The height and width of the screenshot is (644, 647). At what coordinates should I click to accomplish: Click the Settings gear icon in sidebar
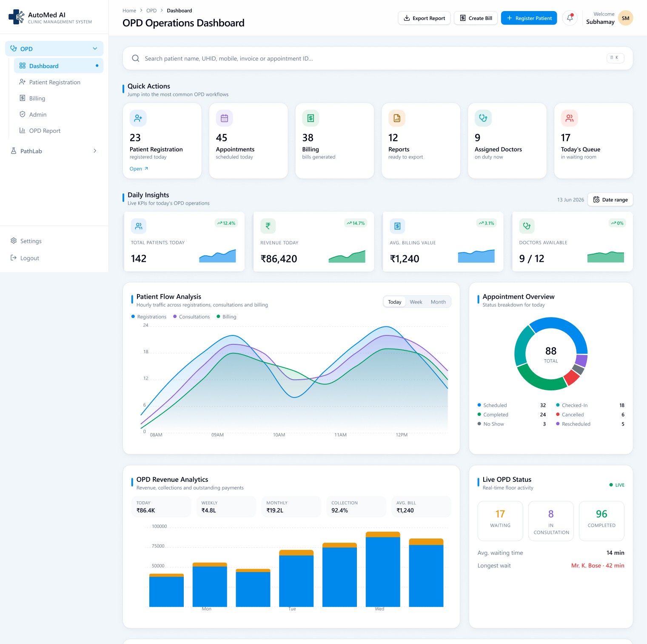click(x=14, y=241)
